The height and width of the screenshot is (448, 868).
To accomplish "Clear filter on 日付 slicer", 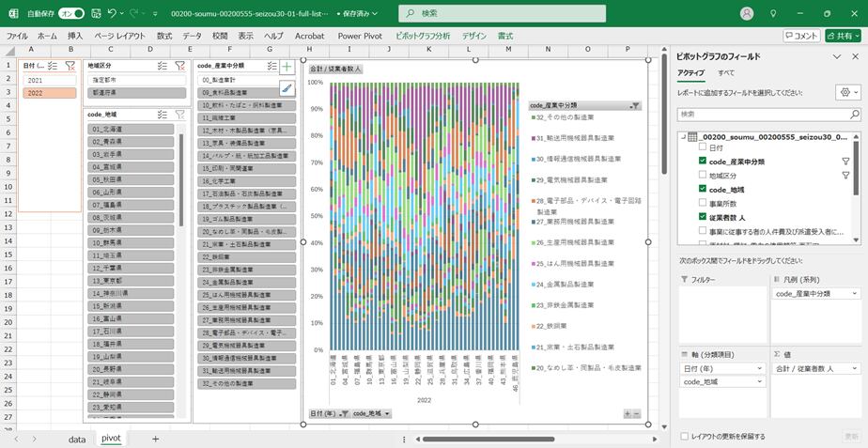I will click(70, 66).
